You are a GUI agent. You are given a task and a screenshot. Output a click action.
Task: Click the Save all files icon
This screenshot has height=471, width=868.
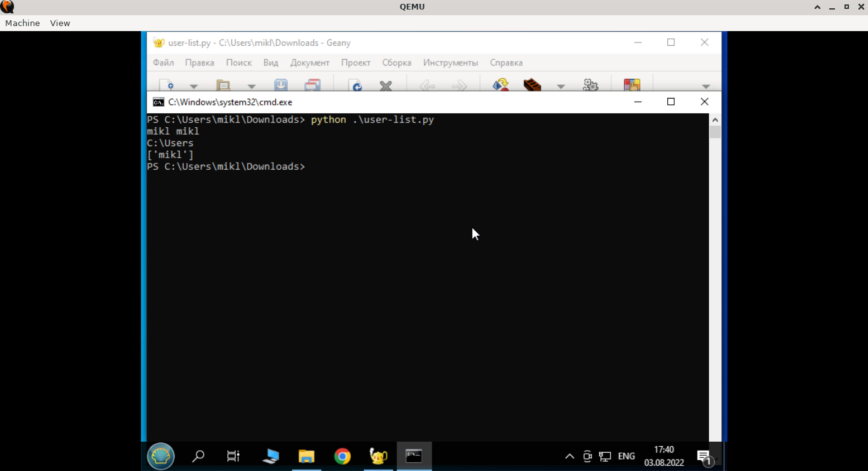click(313, 85)
